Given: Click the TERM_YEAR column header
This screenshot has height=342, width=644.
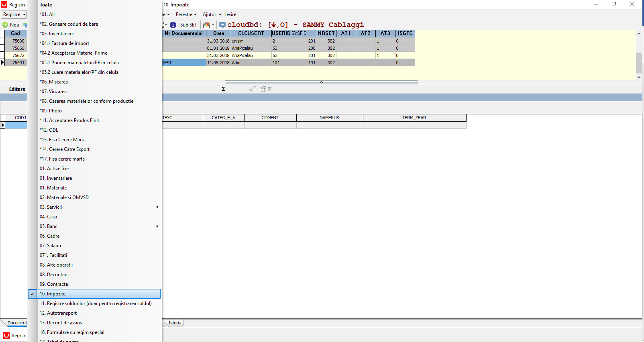Looking at the screenshot, I should (414, 118).
